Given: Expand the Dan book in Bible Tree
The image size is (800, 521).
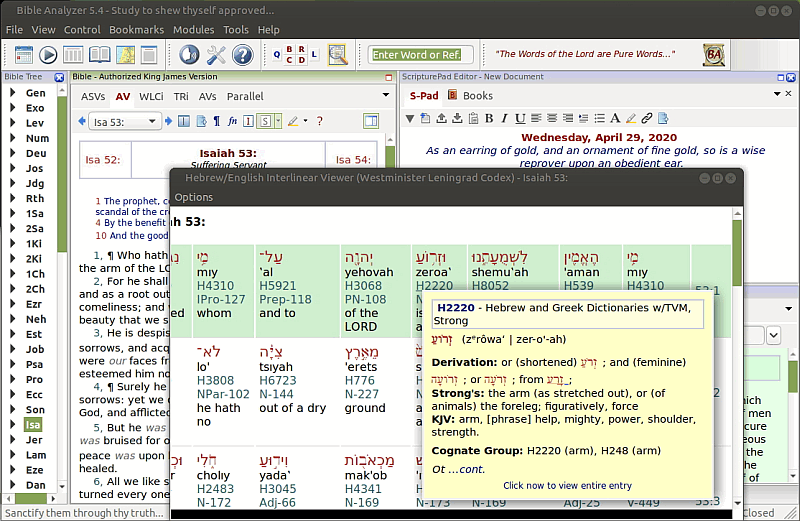Looking at the screenshot, I should 12,485.
